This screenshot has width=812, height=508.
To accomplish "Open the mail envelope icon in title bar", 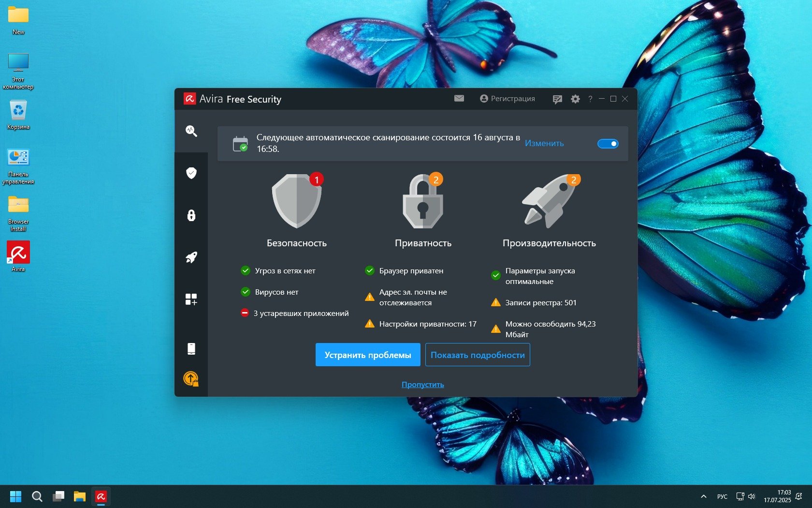I will [x=459, y=98].
